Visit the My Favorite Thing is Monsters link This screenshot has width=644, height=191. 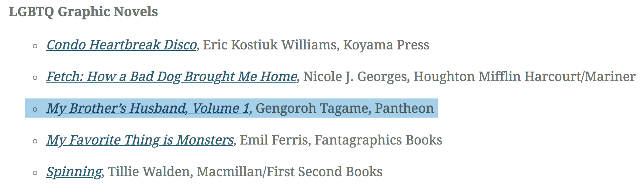point(140,140)
